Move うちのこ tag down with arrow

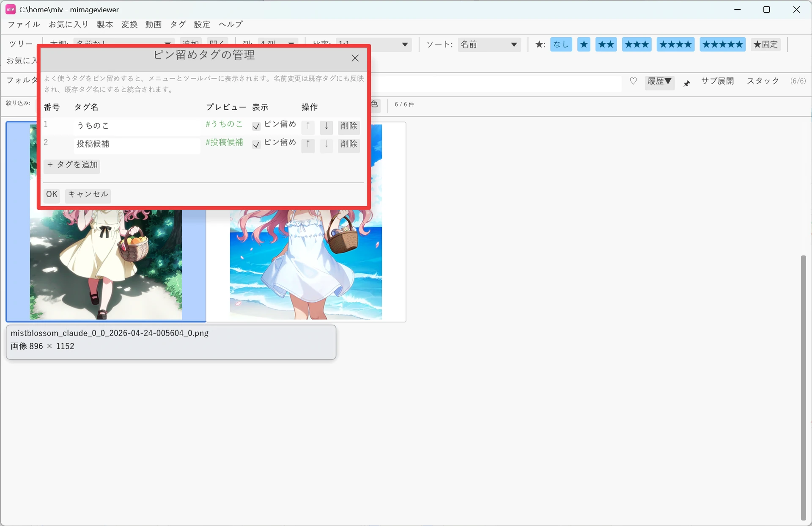coord(326,126)
